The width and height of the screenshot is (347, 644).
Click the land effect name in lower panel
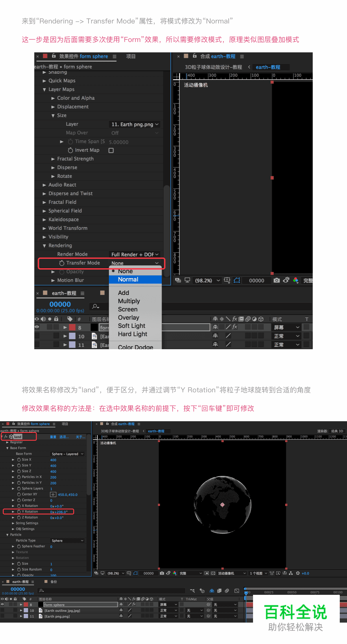(x=18, y=437)
